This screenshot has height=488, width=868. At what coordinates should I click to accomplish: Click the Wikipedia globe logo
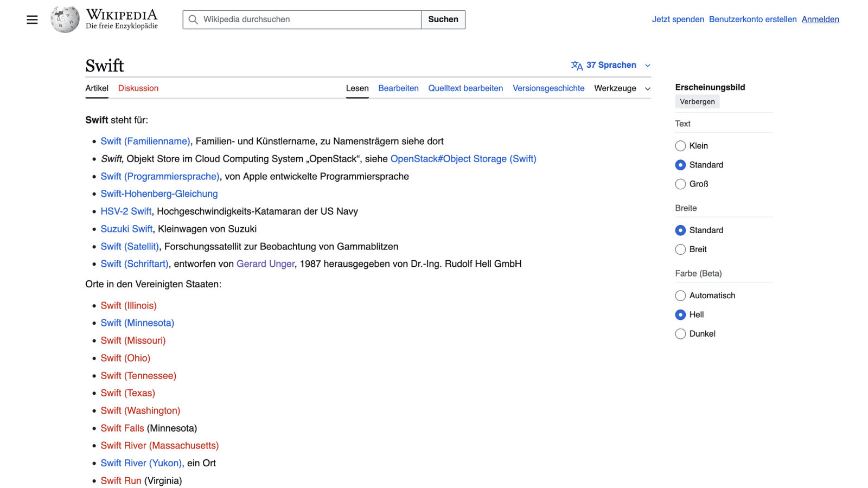coord(65,20)
